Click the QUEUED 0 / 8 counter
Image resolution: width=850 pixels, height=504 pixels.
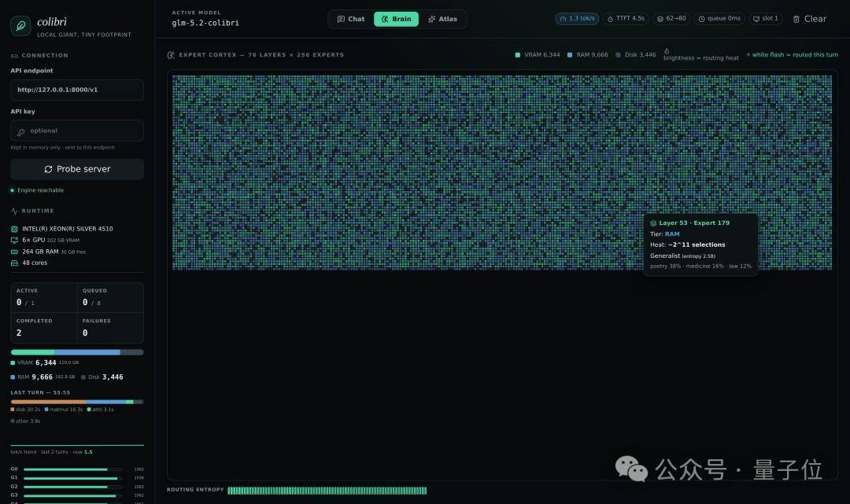(110, 297)
